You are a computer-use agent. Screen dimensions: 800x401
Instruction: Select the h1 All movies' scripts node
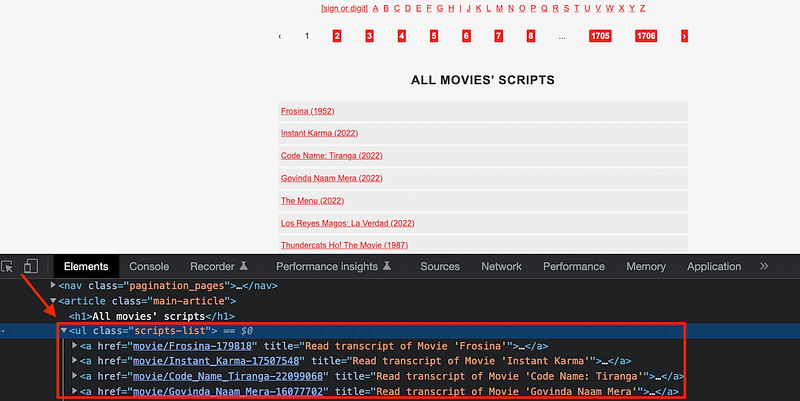[152, 316]
